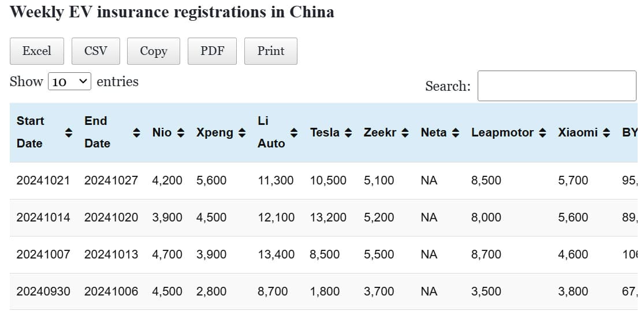Viewport: 644px width, 314px height.
Task: Click the 20241021 start date cell
Action: pos(43,180)
